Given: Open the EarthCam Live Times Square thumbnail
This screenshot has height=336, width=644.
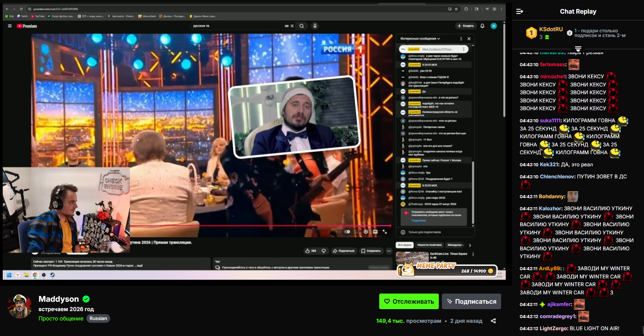Looking at the screenshot, I should [x=412, y=258].
